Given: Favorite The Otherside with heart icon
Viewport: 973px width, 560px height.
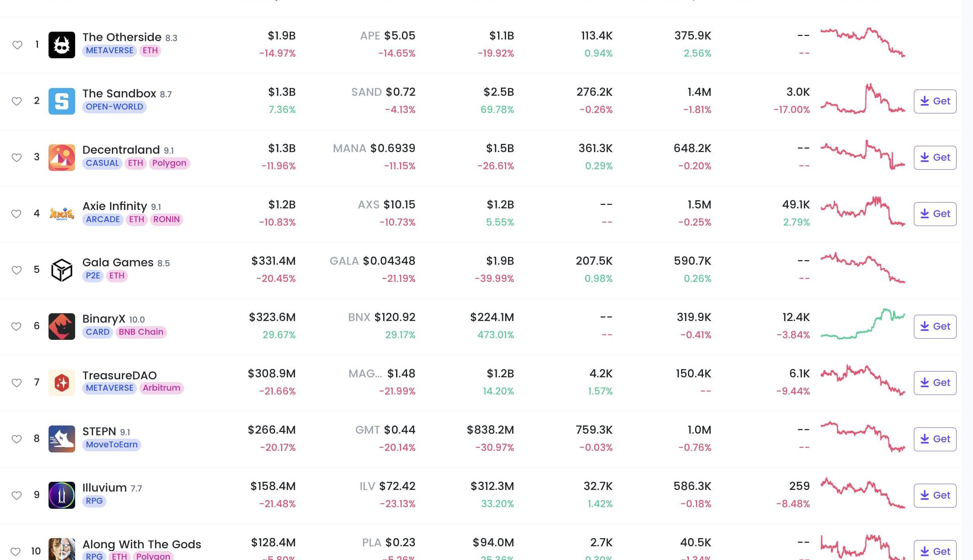Looking at the screenshot, I should pyautogui.click(x=17, y=45).
